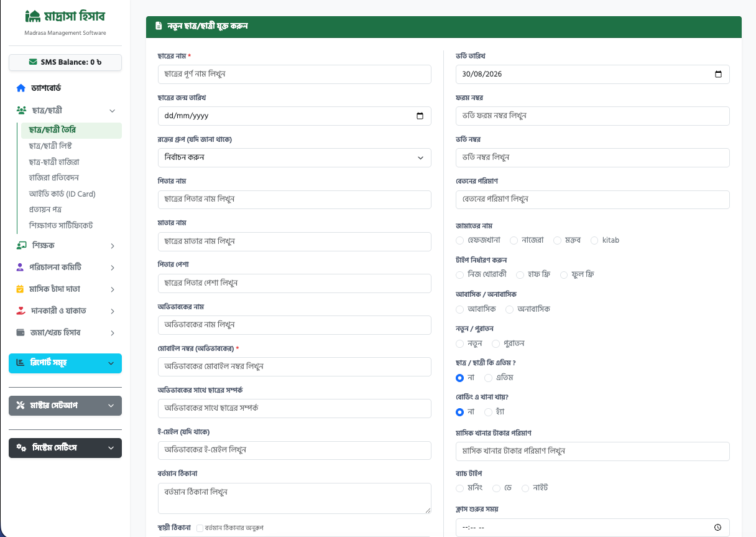This screenshot has height=537, width=756.
Task: Click ভর্তি ফরম নম্বর input field
Action: [592, 116]
